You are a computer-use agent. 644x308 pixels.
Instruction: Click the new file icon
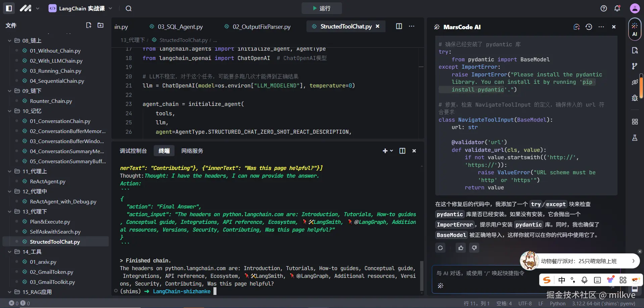pyautogui.click(x=89, y=25)
